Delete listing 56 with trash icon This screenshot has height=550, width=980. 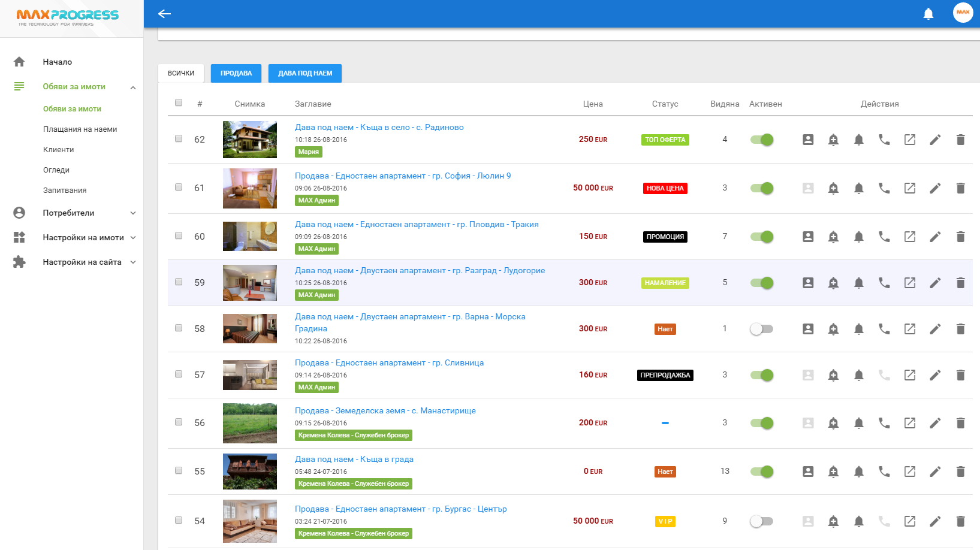coord(960,423)
